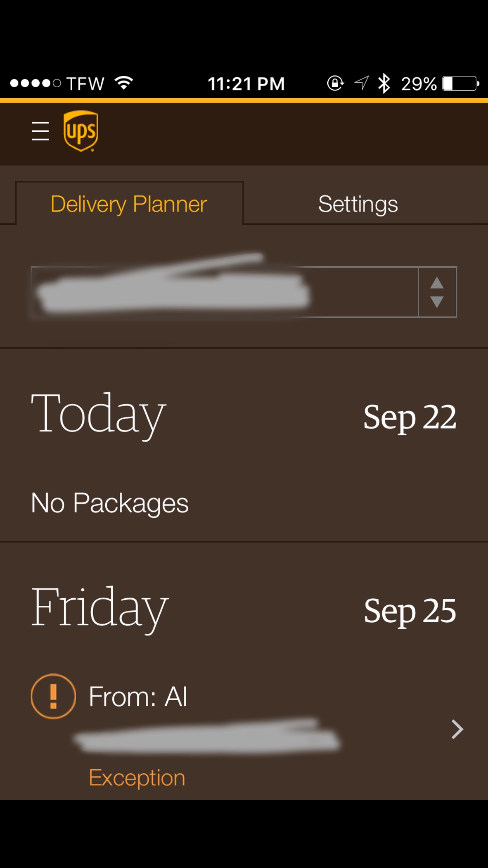The width and height of the screenshot is (488, 868).
Task: Tap the Wi-Fi signal icon
Action: [124, 83]
